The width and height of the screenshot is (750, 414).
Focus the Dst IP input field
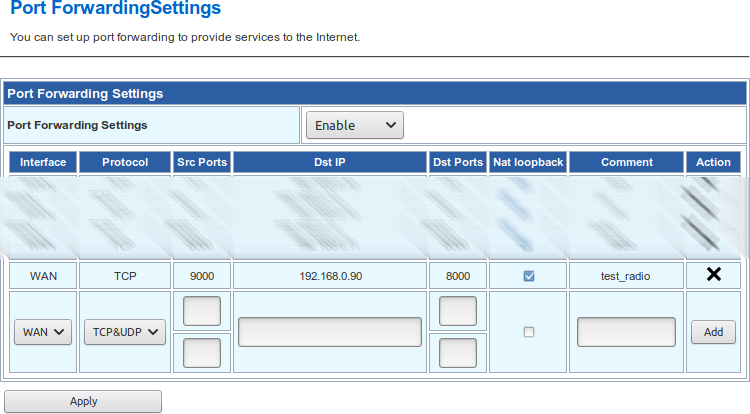pos(330,332)
